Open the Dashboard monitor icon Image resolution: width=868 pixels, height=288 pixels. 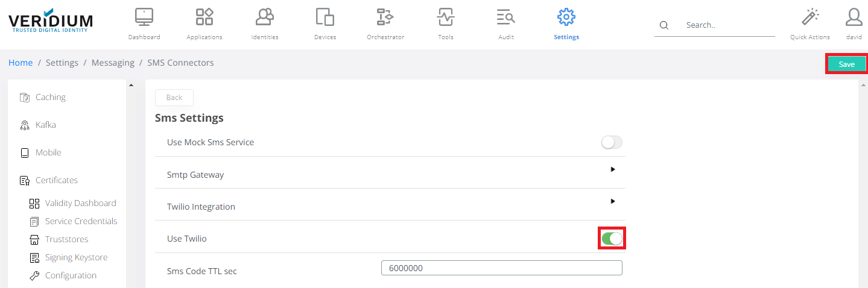(144, 17)
